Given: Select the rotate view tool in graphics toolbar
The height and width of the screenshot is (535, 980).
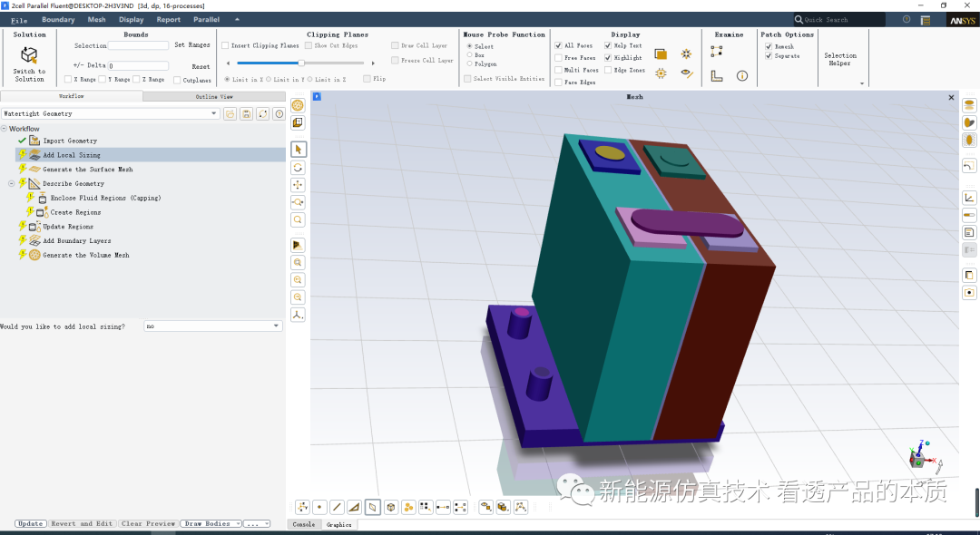Looking at the screenshot, I should (298, 168).
